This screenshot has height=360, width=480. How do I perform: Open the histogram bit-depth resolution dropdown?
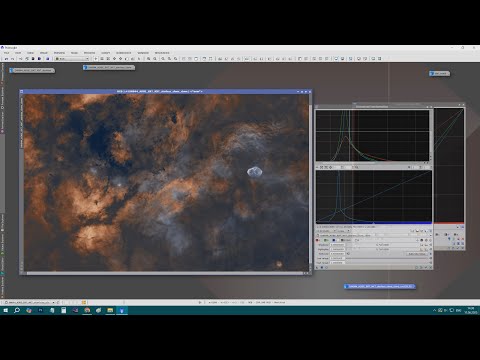(326, 231)
